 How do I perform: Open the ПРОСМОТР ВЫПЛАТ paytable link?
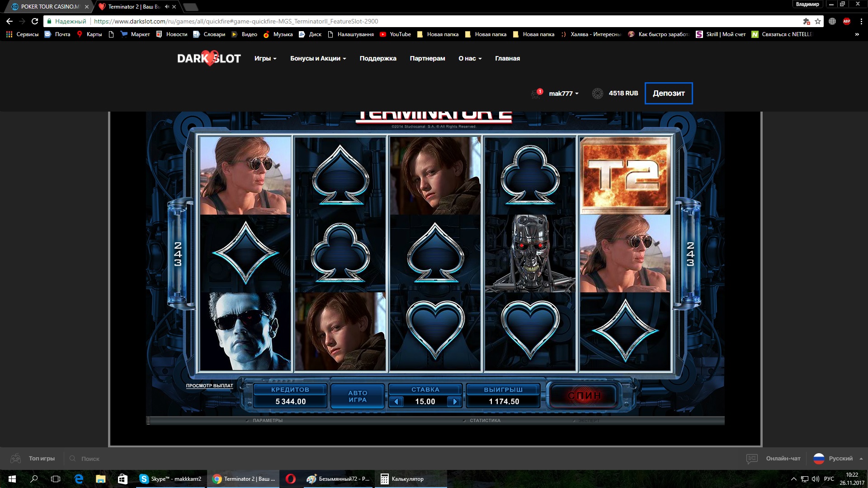point(209,385)
